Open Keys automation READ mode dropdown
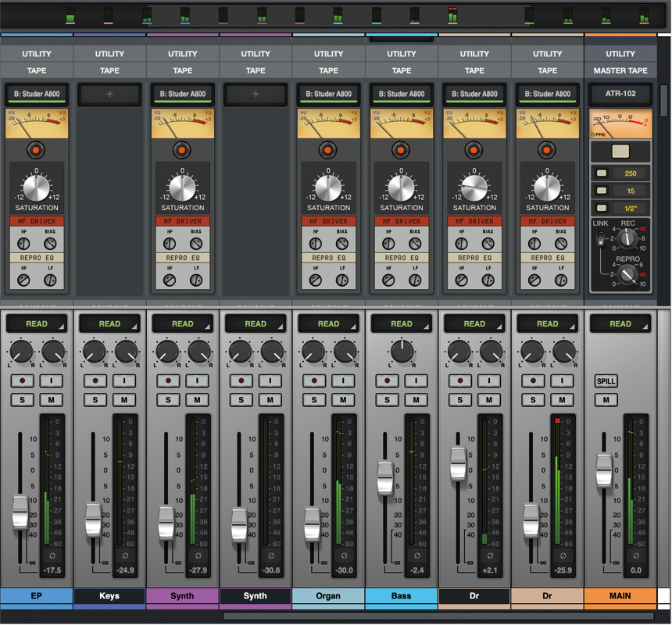The height and width of the screenshot is (625, 672). (x=109, y=324)
